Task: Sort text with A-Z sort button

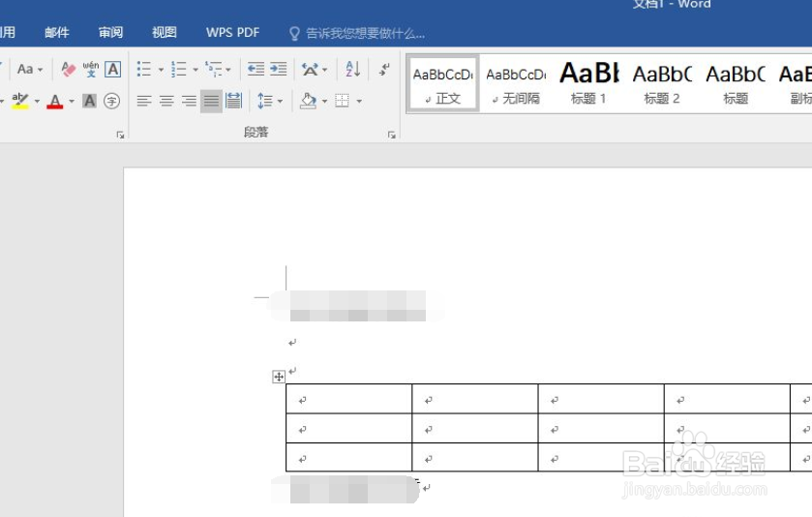Action: (352, 69)
